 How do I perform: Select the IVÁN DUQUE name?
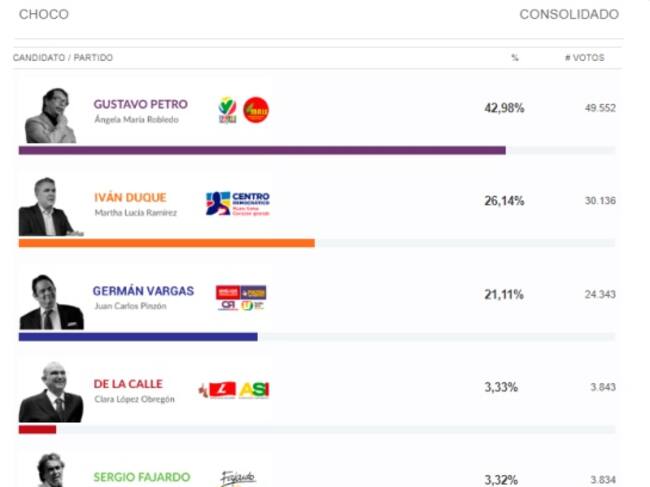click(130, 197)
